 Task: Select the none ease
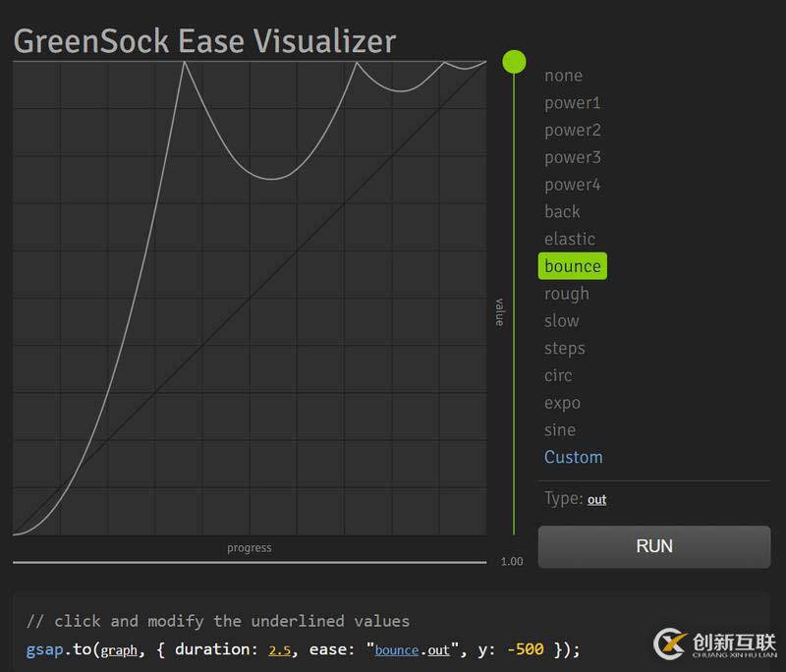(x=563, y=76)
